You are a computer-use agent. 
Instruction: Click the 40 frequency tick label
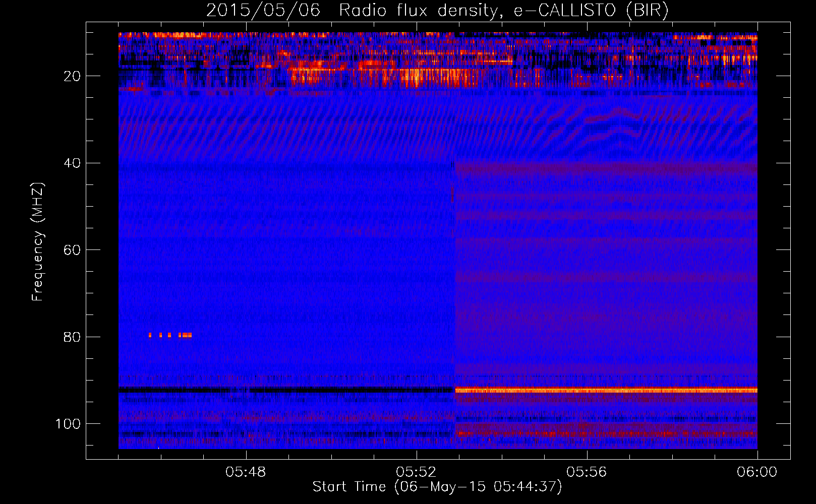click(72, 163)
